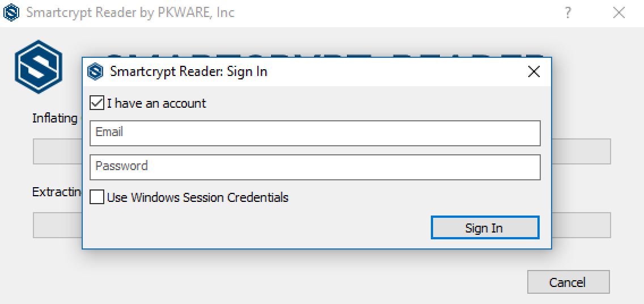Click the Smartcrypt Reader: Sign In title bar

[x=340, y=71]
